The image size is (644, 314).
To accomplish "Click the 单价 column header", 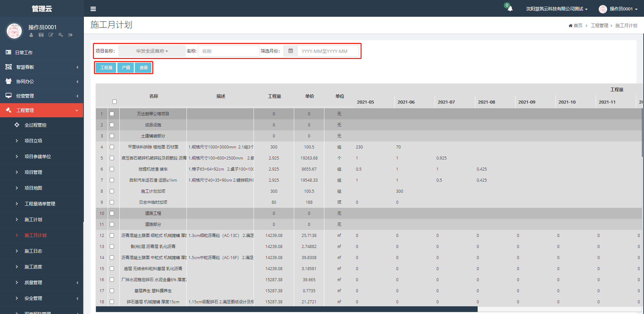I will tap(309, 96).
